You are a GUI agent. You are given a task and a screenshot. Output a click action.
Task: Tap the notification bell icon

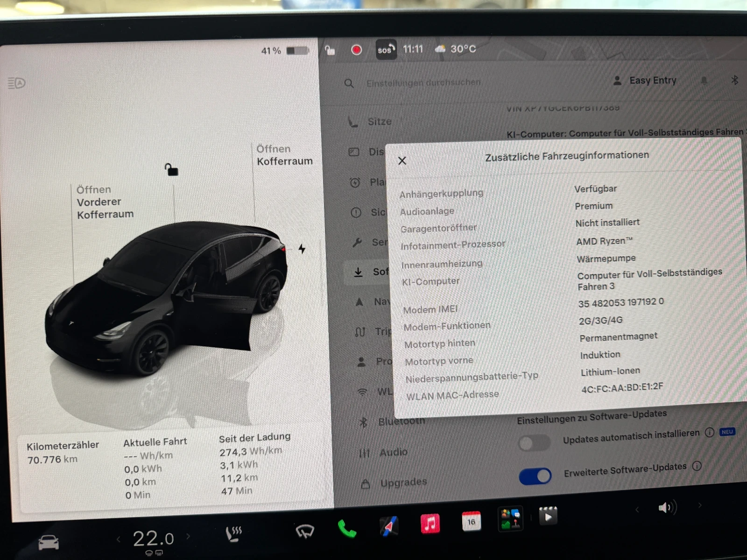click(704, 81)
